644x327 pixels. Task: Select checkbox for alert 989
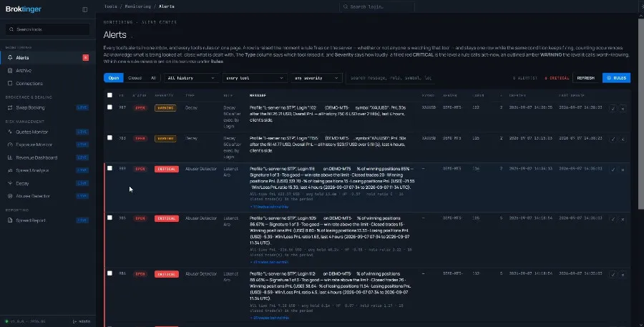[109, 168]
